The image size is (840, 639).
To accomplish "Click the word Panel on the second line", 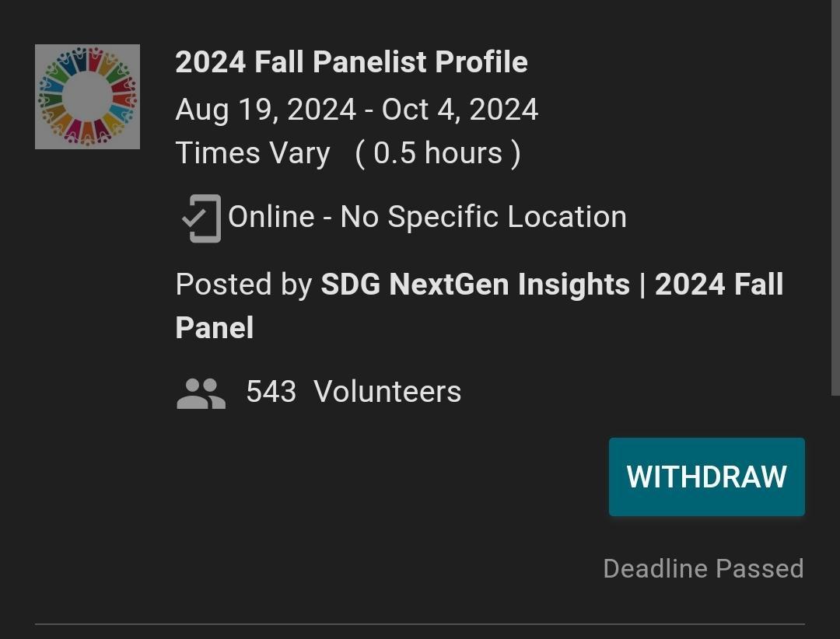I will 215,328.
